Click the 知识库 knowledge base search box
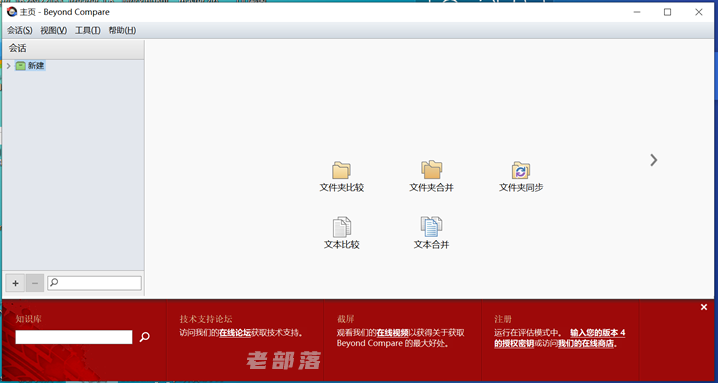The height and width of the screenshot is (383, 718). click(74, 337)
